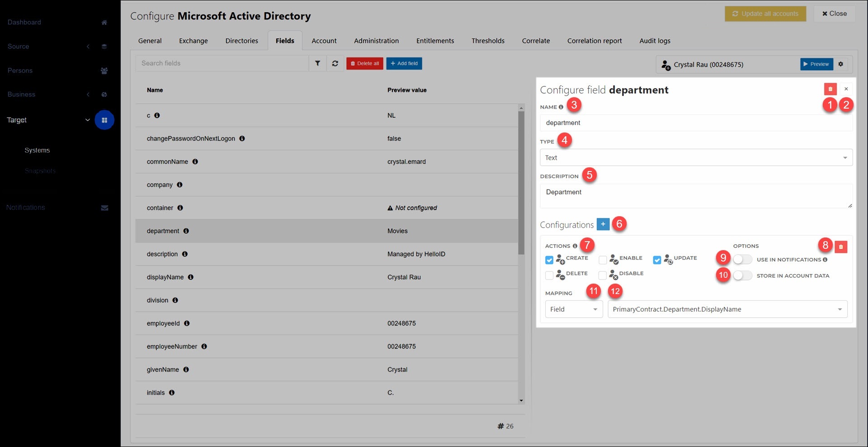Click the filter fields funnel icon
Image resolution: width=868 pixels, height=447 pixels.
[x=318, y=63]
